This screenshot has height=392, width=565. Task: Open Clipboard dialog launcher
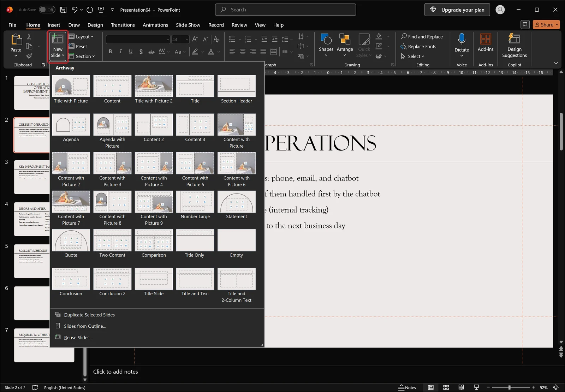pyautogui.click(x=43, y=65)
